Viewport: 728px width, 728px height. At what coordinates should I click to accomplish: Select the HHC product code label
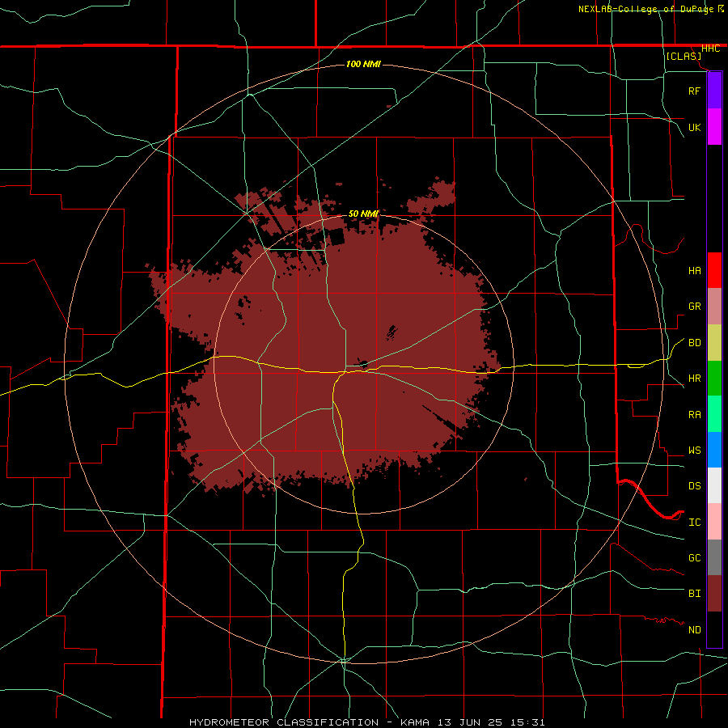710,49
